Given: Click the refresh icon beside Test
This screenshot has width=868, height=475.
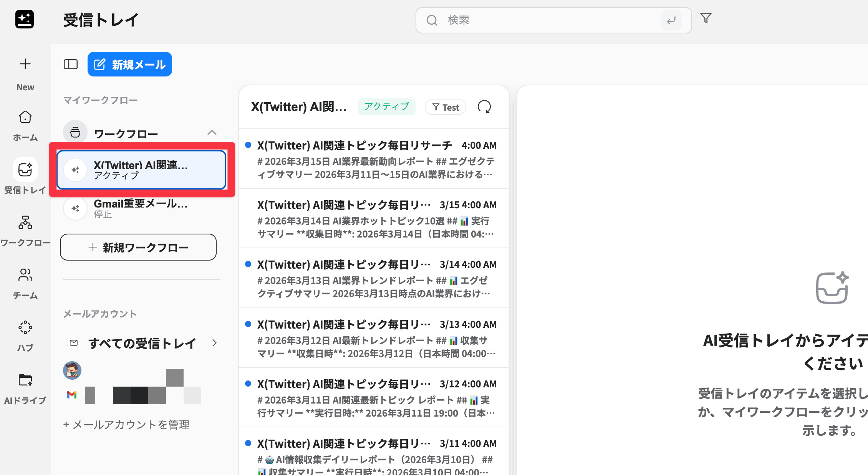Looking at the screenshot, I should pyautogui.click(x=484, y=107).
